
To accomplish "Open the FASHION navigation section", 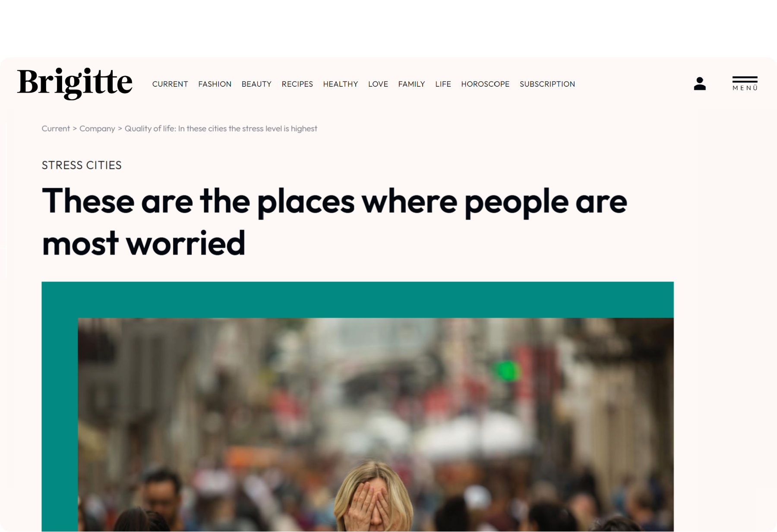I will point(215,84).
